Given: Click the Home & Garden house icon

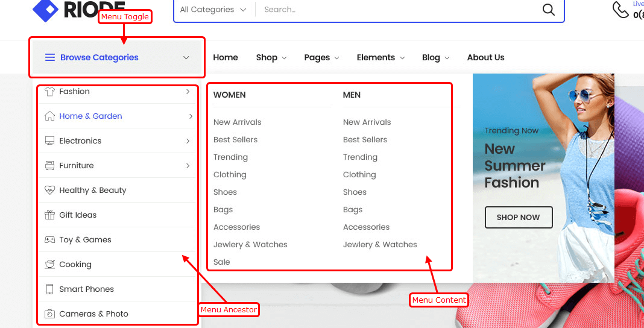Looking at the screenshot, I should tap(49, 116).
